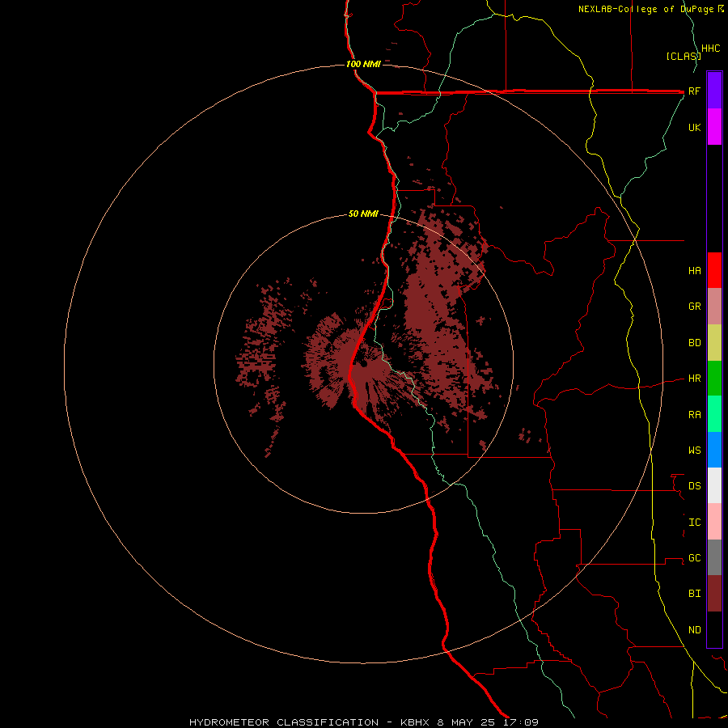
Task: Click the RF purple legend swatch
Action: (x=714, y=91)
